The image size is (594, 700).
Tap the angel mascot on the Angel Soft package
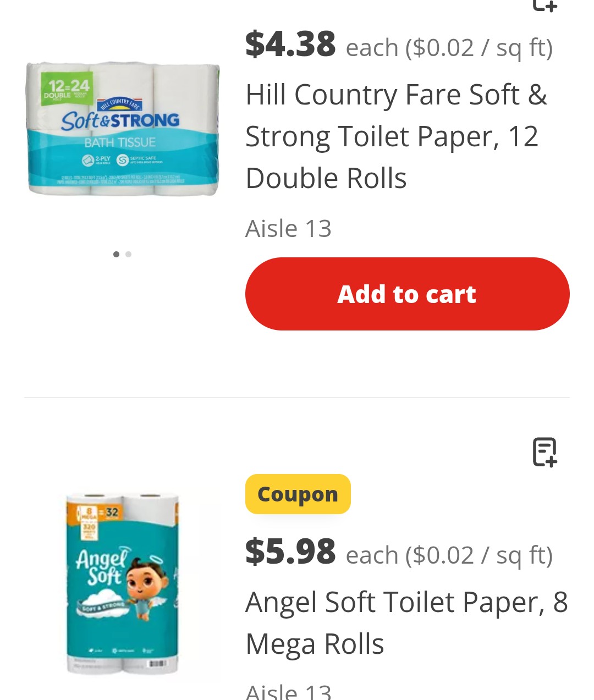tap(146, 588)
